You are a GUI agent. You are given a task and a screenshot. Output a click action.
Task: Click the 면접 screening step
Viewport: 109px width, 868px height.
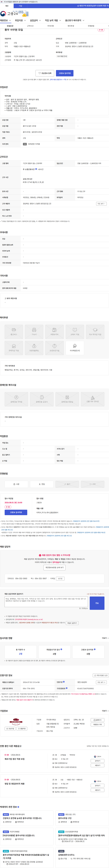(42, 484)
